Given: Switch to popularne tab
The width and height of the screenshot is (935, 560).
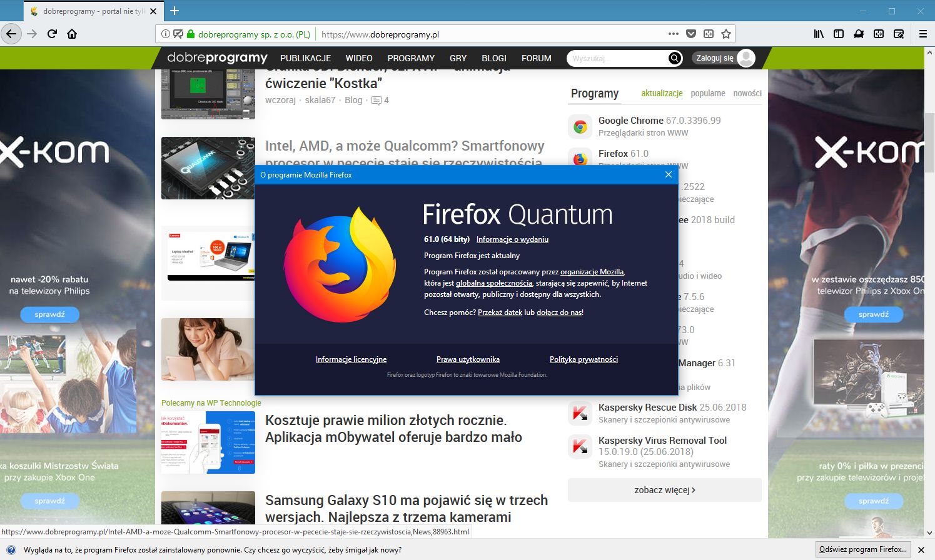Looking at the screenshot, I should [x=708, y=93].
